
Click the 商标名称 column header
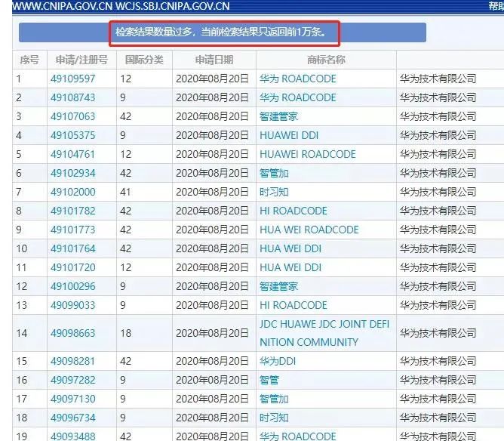[x=326, y=60]
